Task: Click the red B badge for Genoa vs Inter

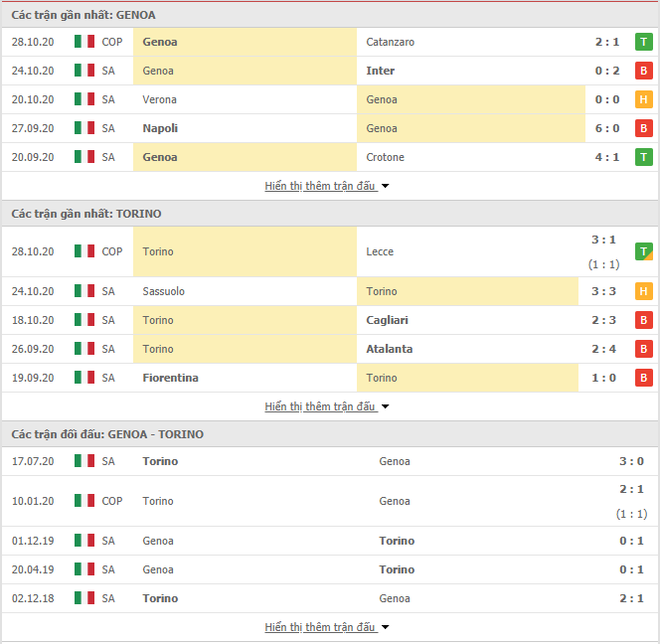Action: coord(643,71)
